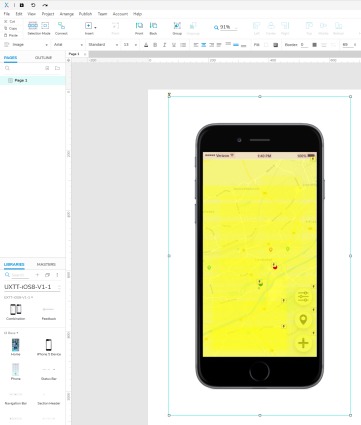
Task: Click the Redo arrow icon
Action: (x=45, y=5)
